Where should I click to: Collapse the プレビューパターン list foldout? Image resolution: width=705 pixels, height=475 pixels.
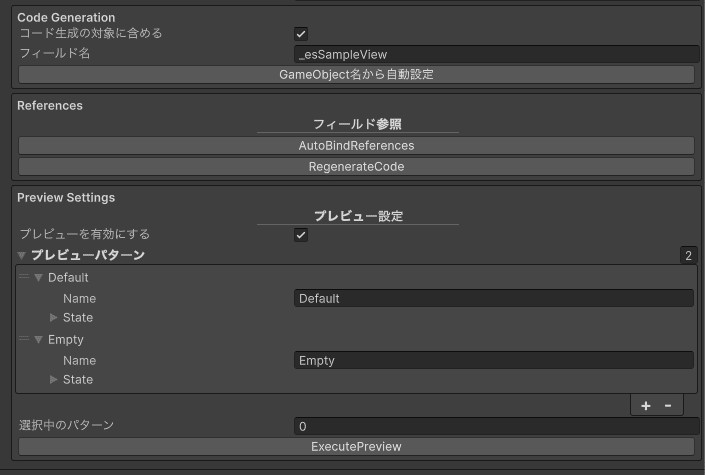click(22, 256)
